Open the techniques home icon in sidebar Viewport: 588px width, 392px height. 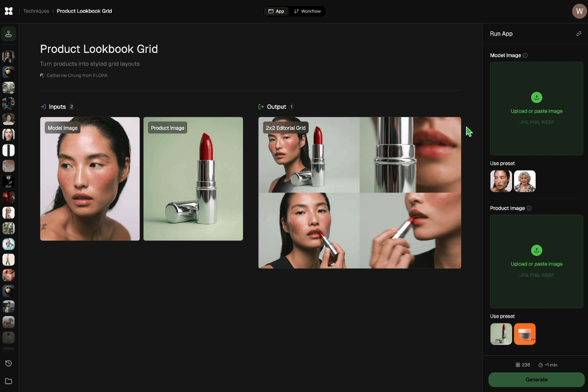8,34
